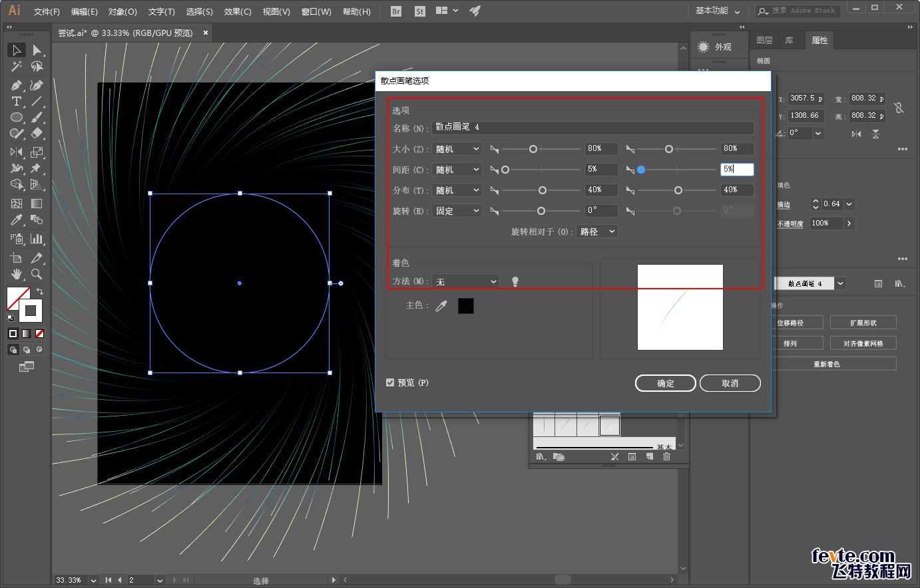Select the Pen tool in toolbar
920x588 pixels.
(17, 85)
